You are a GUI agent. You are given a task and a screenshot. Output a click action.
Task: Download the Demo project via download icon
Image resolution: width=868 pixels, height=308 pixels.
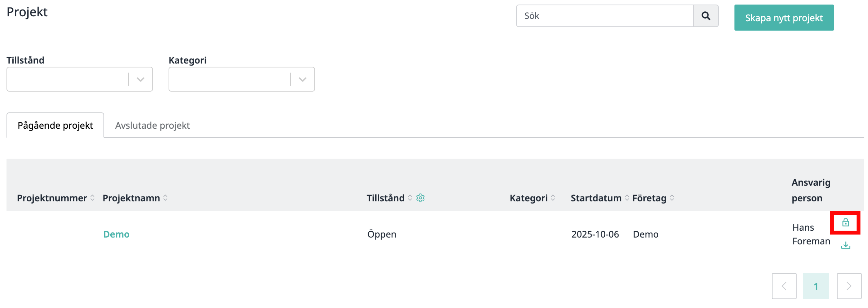coord(846,245)
